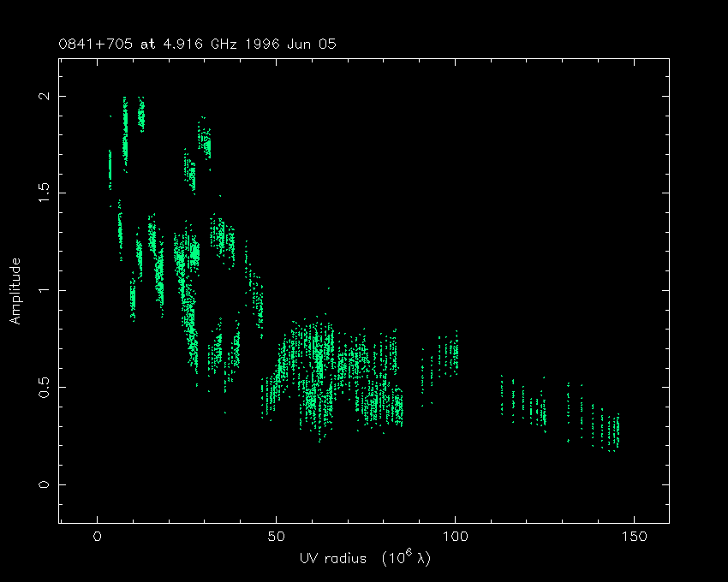
Task: Click the 0 tick label on the x-axis
Action: point(98,537)
